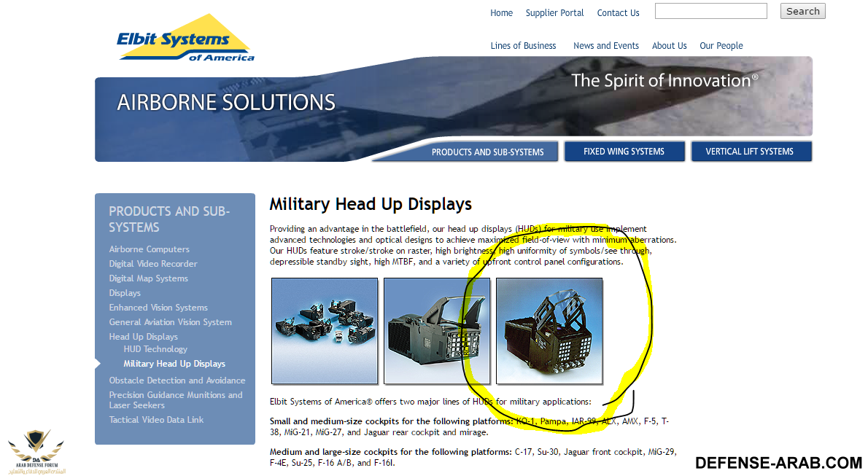Switch to Fixed Wing Systems tab
Screen dimensions: 868x476
pos(624,152)
